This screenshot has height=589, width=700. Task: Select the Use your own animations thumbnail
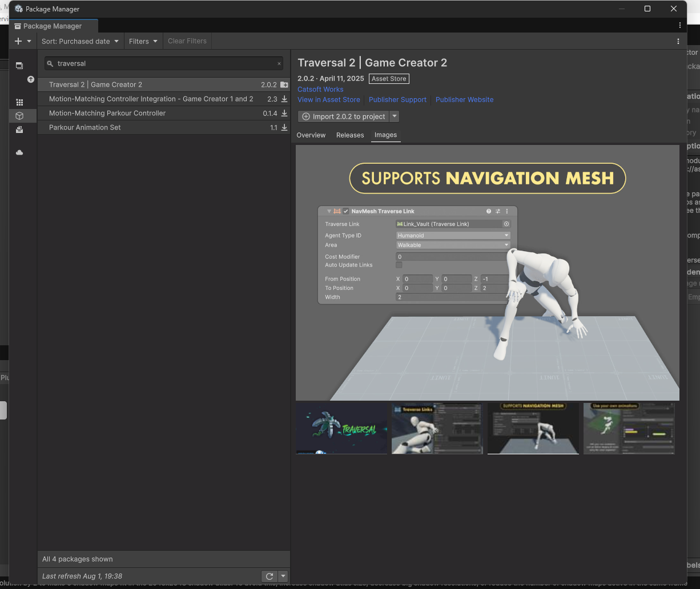(x=629, y=429)
